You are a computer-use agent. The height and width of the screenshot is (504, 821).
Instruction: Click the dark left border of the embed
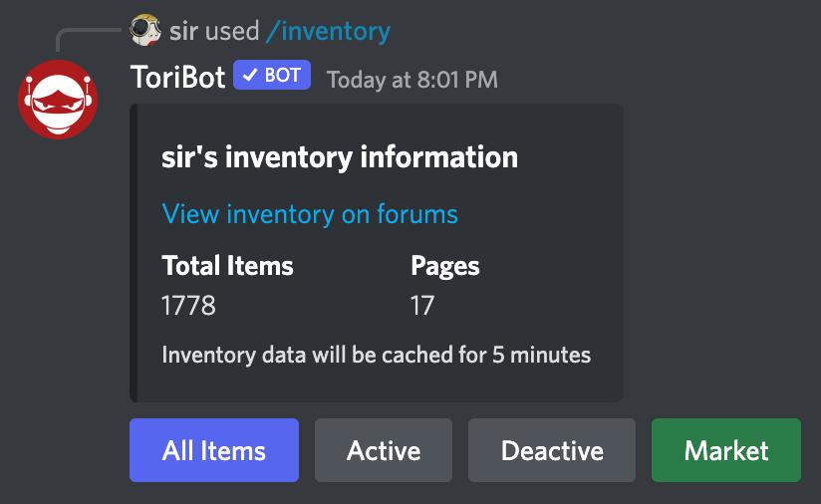(x=133, y=253)
